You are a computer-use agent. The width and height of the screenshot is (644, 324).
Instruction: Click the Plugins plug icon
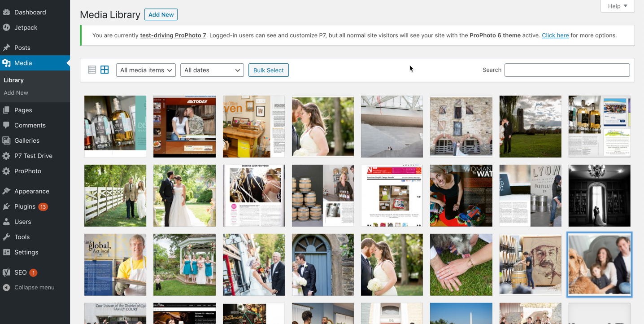tap(6, 206)
